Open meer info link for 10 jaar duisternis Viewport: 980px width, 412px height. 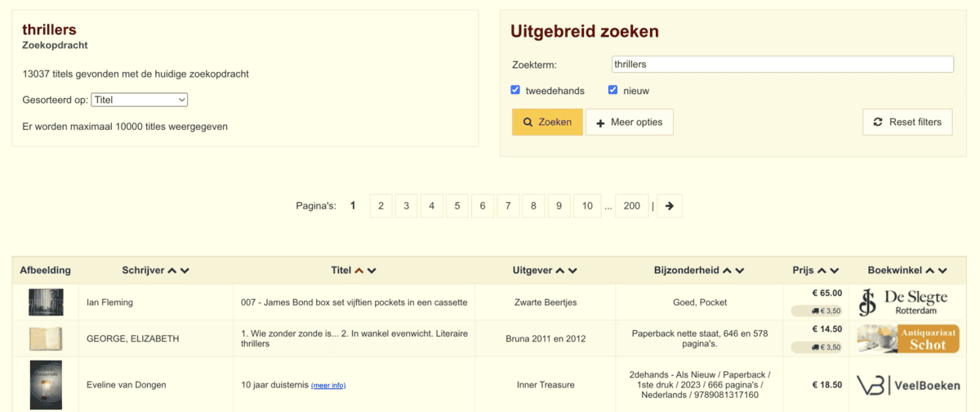click(328, 385)
